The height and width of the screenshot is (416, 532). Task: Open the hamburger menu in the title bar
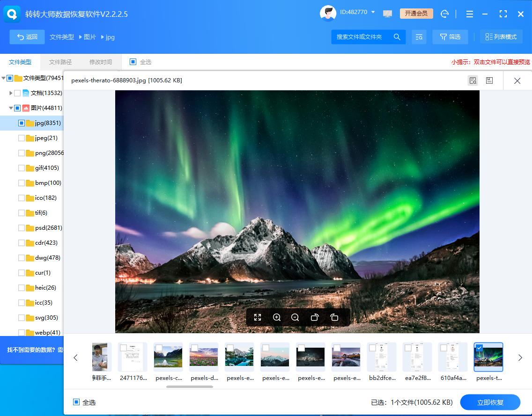click(x=469, y=14)
